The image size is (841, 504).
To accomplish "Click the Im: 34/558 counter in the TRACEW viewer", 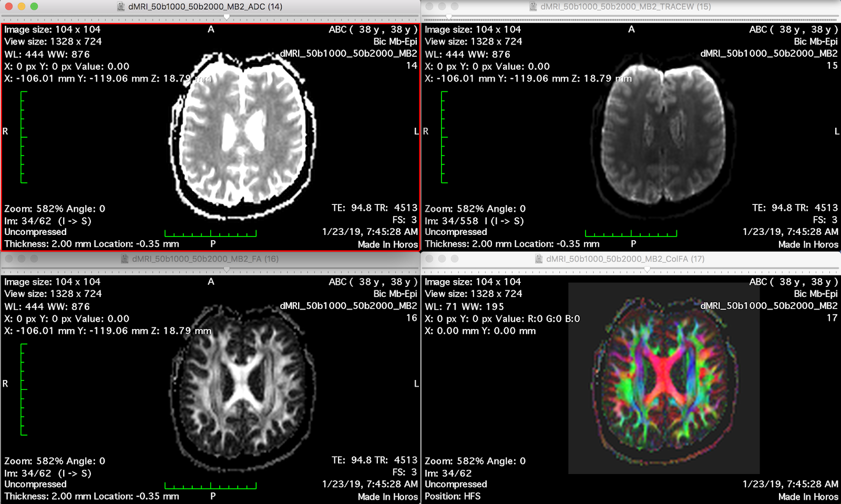I will point(474,221).
